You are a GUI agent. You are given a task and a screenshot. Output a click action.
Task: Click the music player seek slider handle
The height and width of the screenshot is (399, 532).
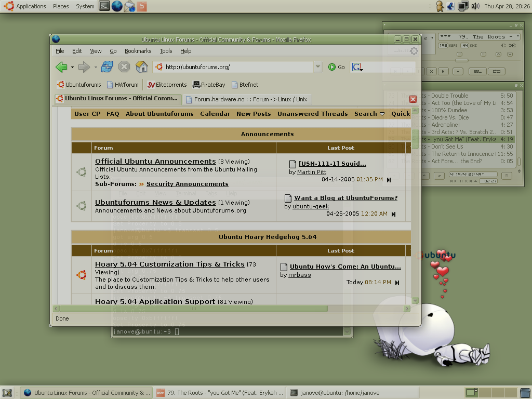pyautogui.click(x=461, y=60)
